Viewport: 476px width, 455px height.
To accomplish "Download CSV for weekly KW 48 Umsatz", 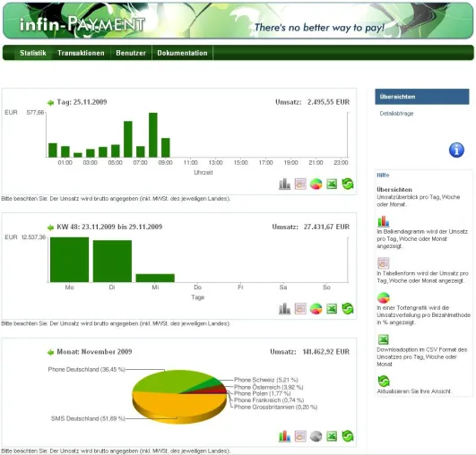I will coord(332,309).
